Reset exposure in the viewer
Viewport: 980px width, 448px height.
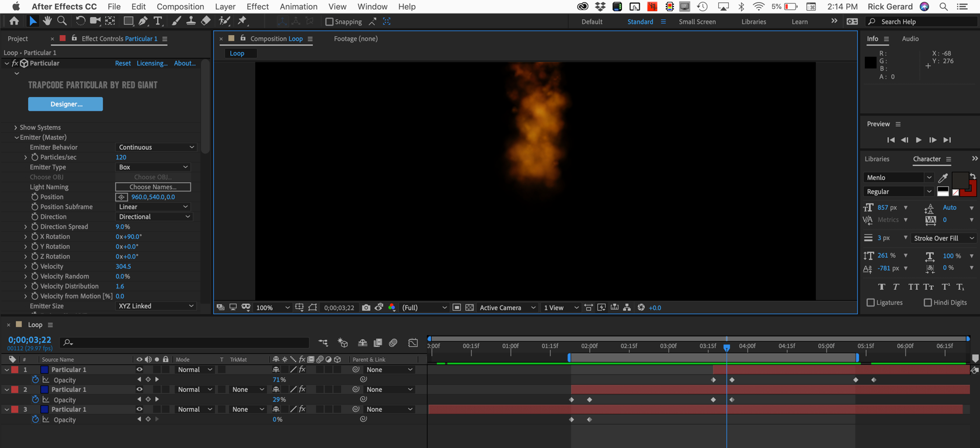click(641, 308)
